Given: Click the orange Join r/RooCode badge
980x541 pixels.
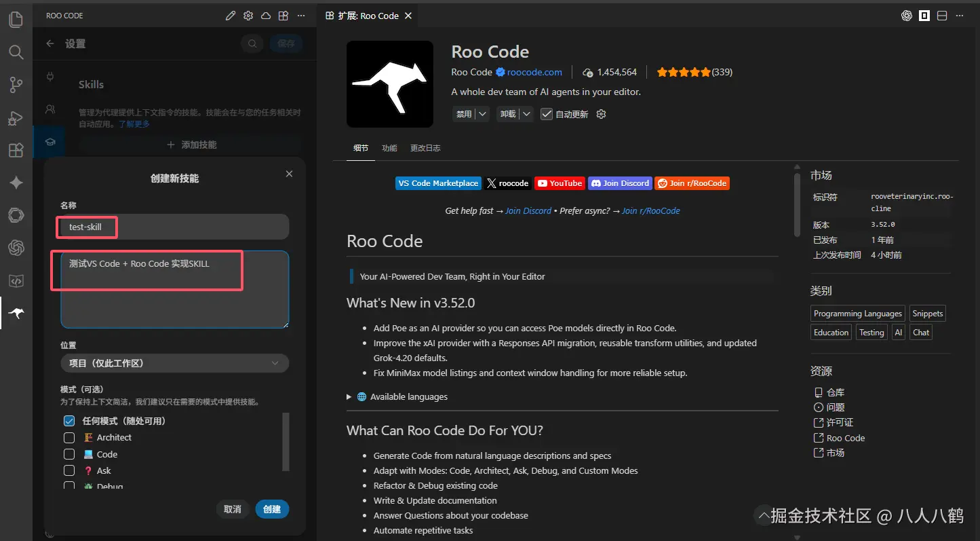Looking at the screenshot, I should click(x=692, y=183).
